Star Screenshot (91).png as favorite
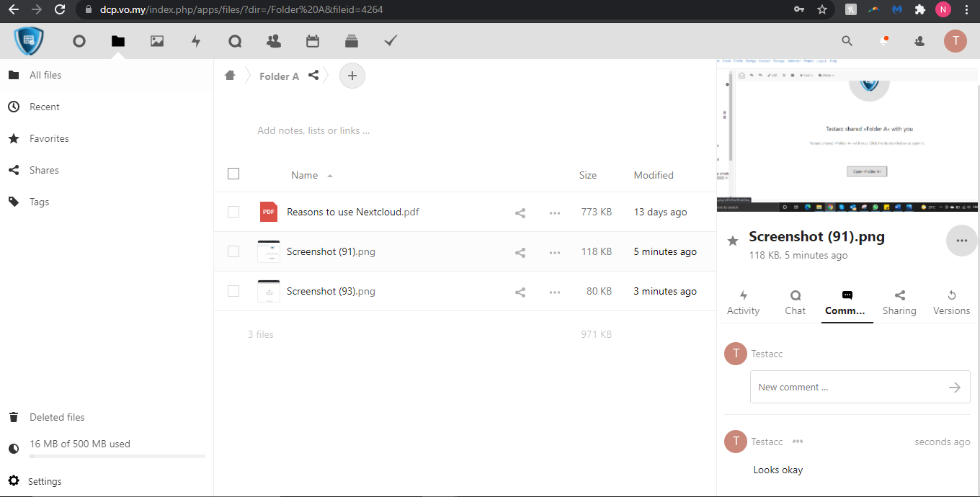The width and height of the screenshot is (980, 497). coord(733,241)
